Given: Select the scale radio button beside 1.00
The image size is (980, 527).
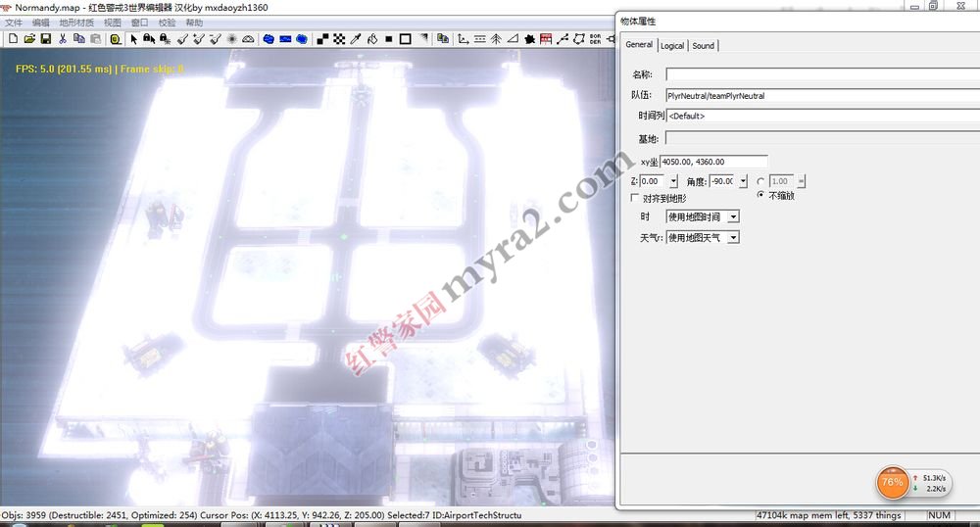Looking at the screenshot, I should pos(760,181).
